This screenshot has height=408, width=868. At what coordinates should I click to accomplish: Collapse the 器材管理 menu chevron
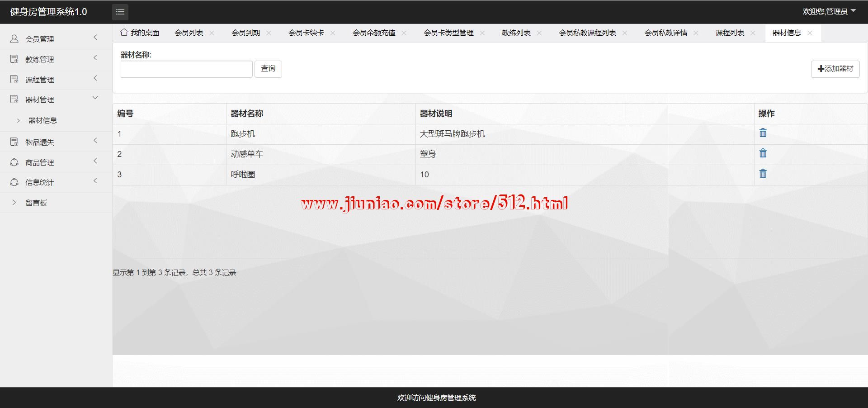pyautogui.click(x=95, y=98)
